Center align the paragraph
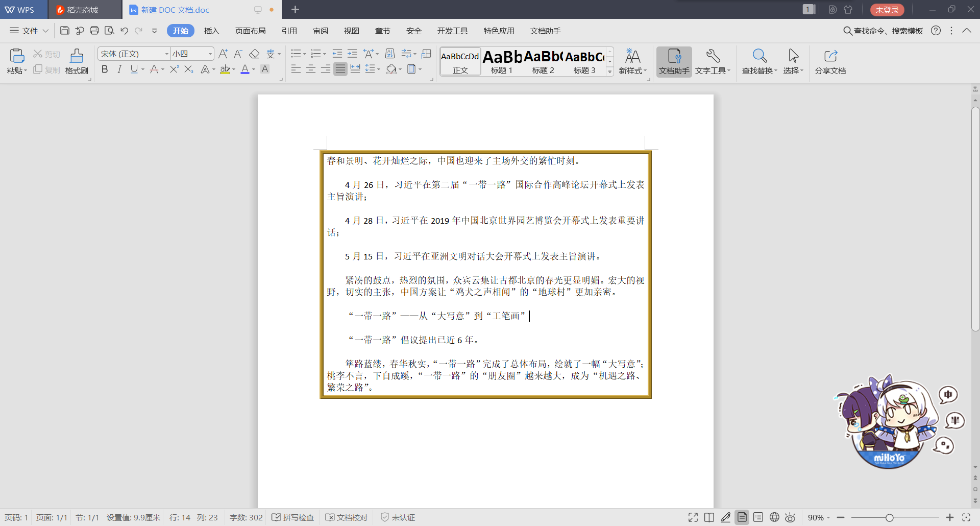Viewport: 980px width, 526px height. tap(311, 69)
